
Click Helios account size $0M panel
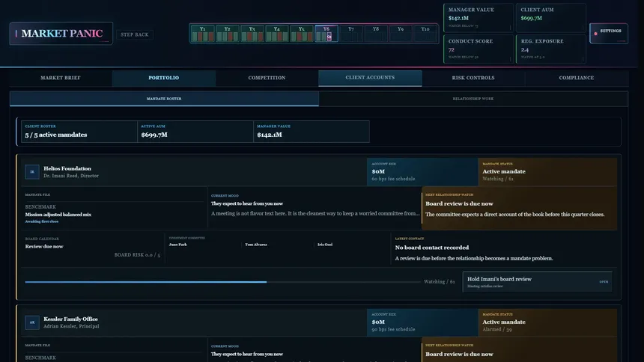point(422,171)
